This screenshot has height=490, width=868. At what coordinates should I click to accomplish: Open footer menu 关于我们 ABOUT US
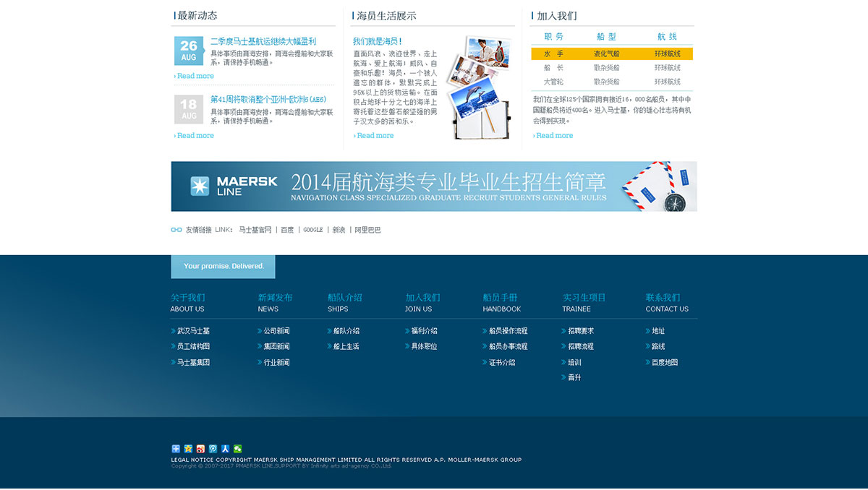(x=188, y=303)
